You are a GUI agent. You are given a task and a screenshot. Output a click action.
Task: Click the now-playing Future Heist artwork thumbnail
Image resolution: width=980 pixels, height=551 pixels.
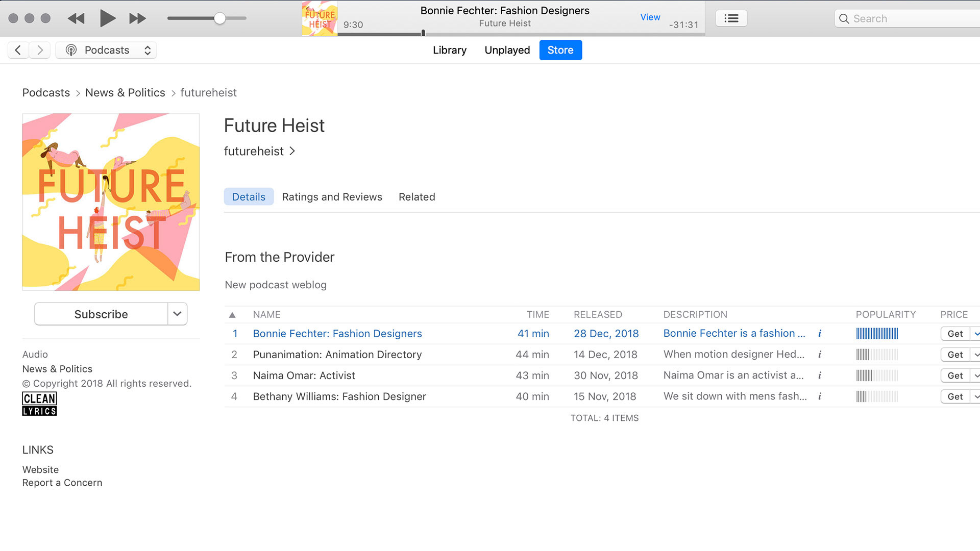click(x=320, y=18)
